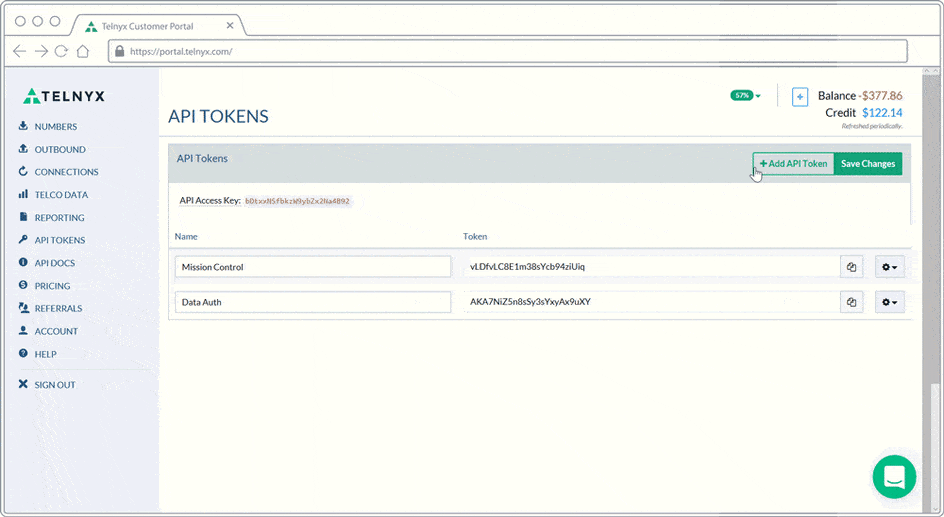Click the refresh icon beside Connections
Image resolution: width=944 pixels, height=517 pixels.
click(23, 171)
